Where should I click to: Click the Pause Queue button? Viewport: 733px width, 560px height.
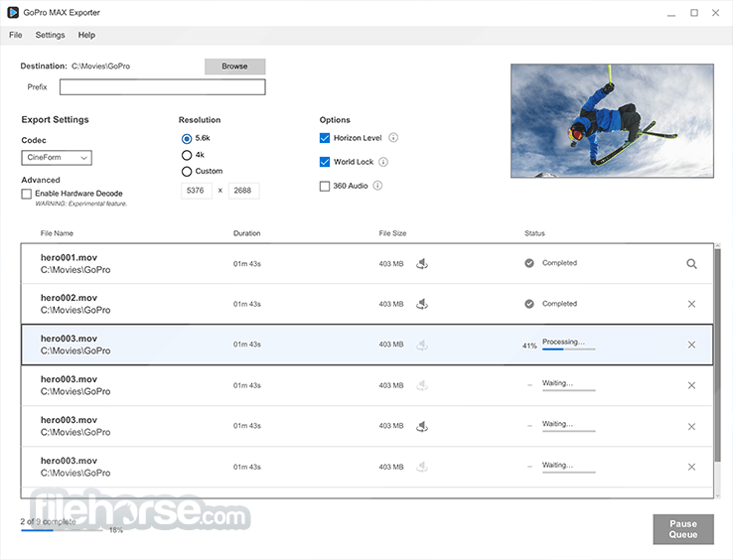pos(683,529)
